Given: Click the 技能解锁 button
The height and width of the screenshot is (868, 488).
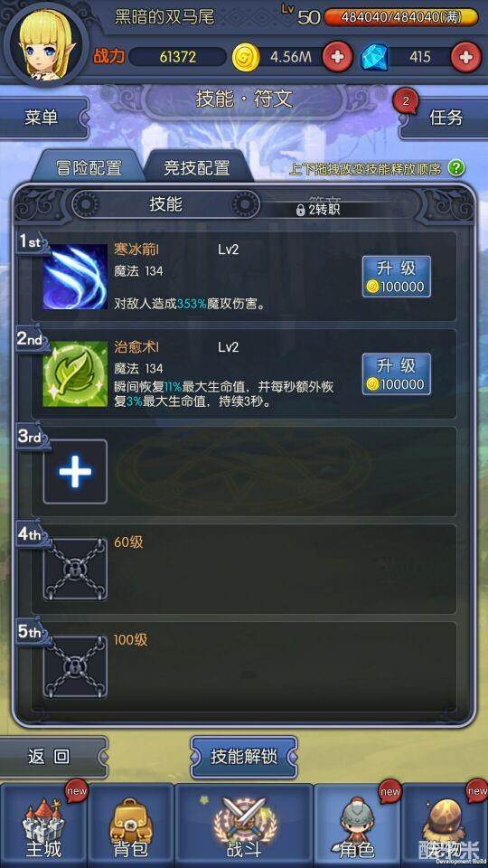Looking at the screenshot, I should [x=244, y=756].
